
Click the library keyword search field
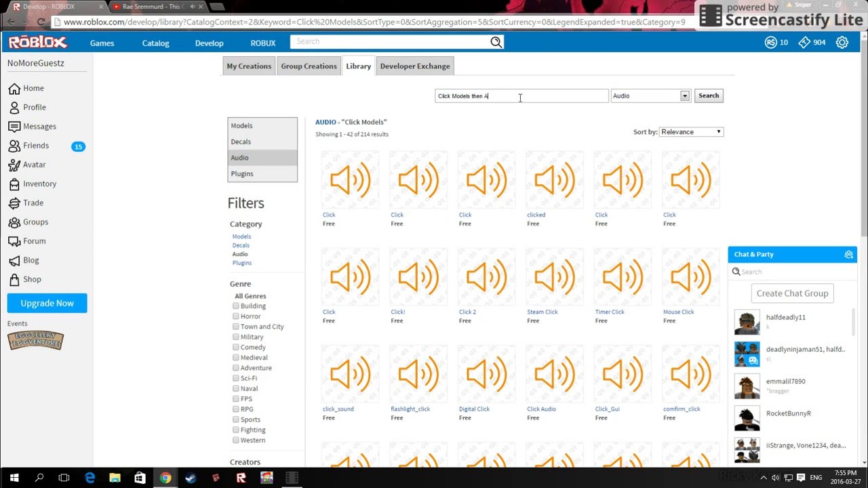pos(521,96)
